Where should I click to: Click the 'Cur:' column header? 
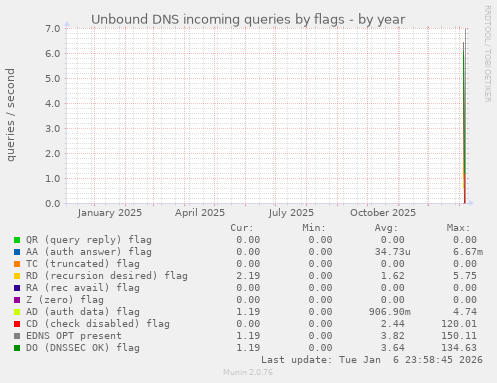click(242, 228)
